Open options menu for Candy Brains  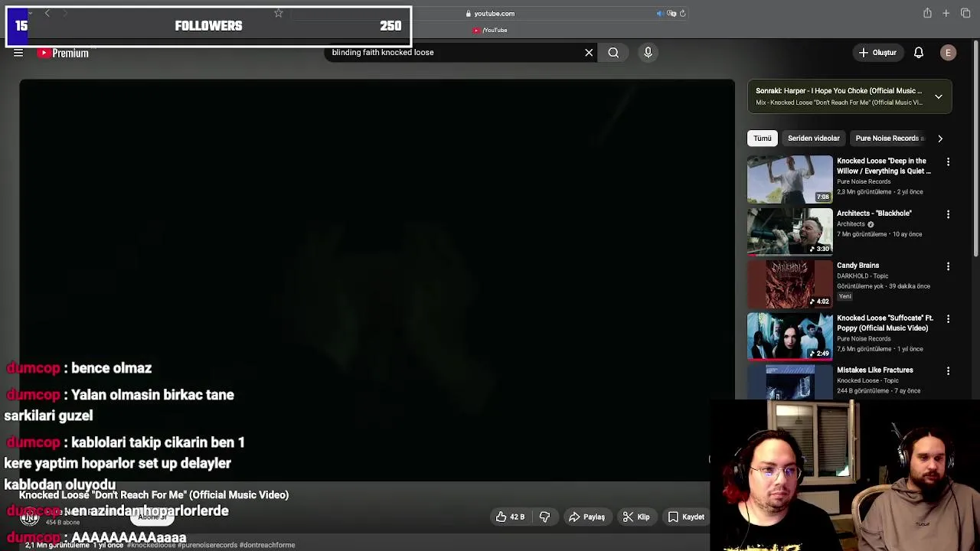(948, 266)
